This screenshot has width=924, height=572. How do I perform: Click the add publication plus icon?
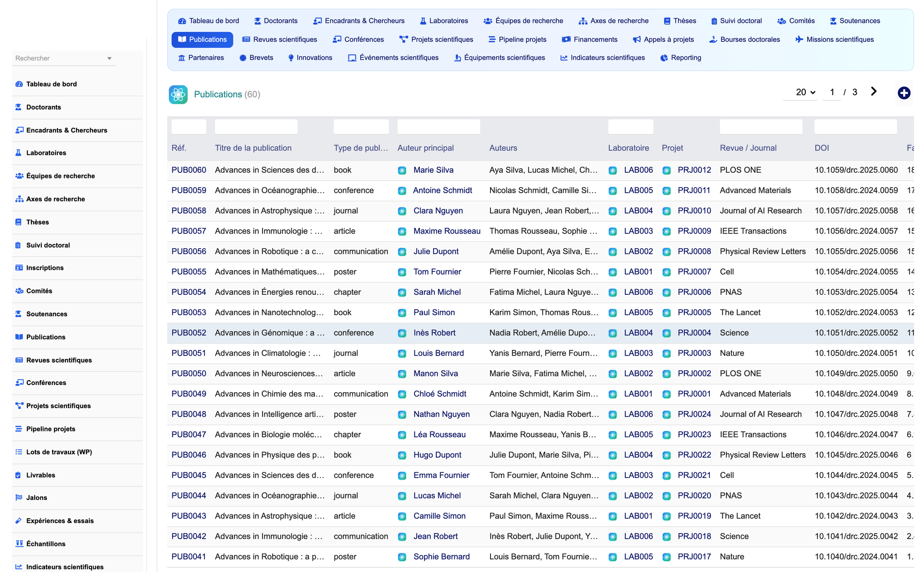point(904,93)
